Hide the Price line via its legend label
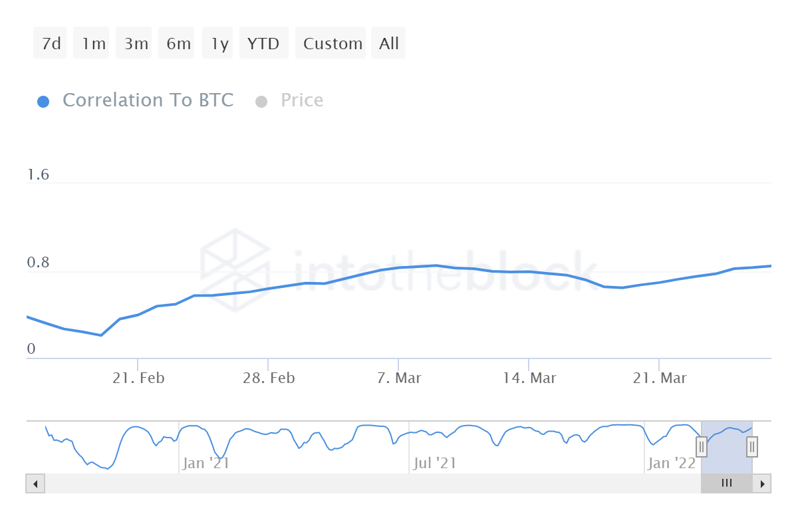 pyautogui.click(x=301, y=100)
